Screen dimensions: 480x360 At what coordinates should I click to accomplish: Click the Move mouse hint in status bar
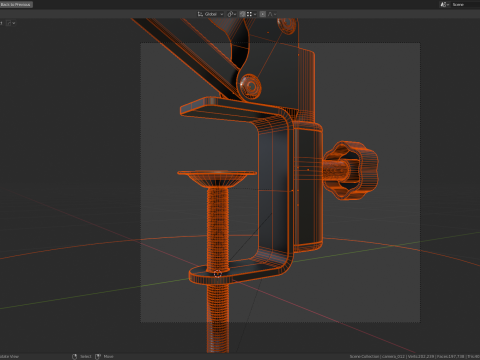pos(104,356)
